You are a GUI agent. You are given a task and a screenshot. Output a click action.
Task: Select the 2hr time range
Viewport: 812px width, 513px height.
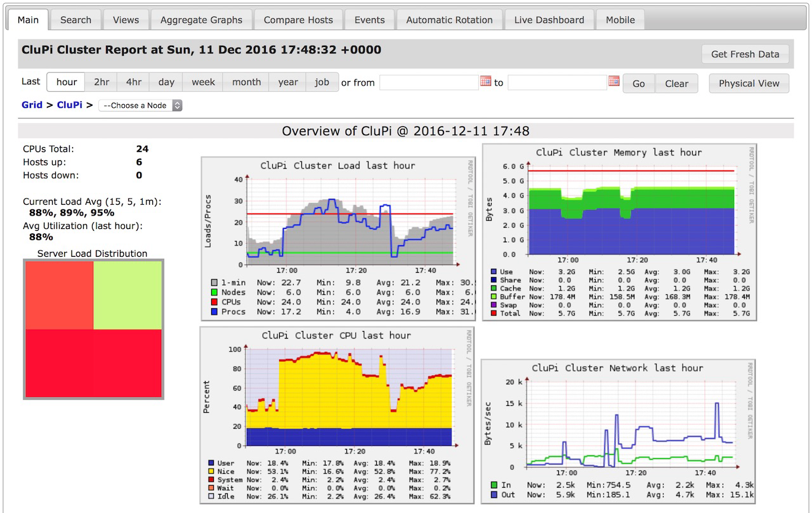pos(101,82)
